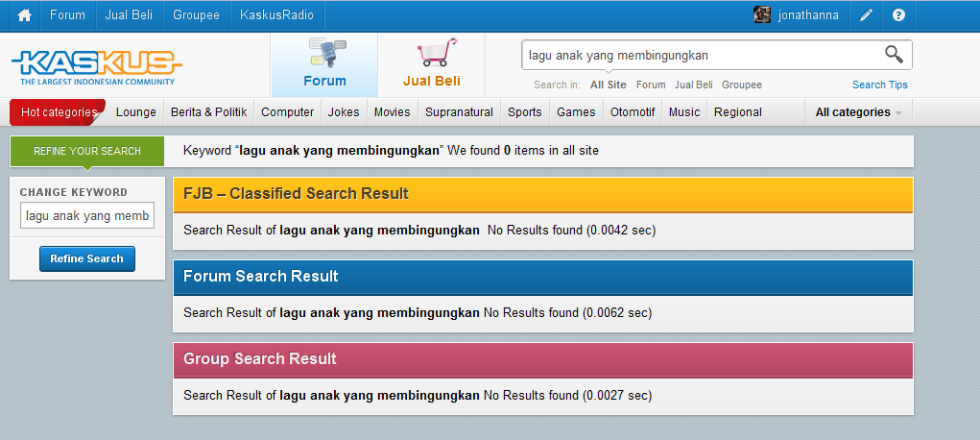Open the Supranatural category
The image size is (980, 440).
point(459,112)
